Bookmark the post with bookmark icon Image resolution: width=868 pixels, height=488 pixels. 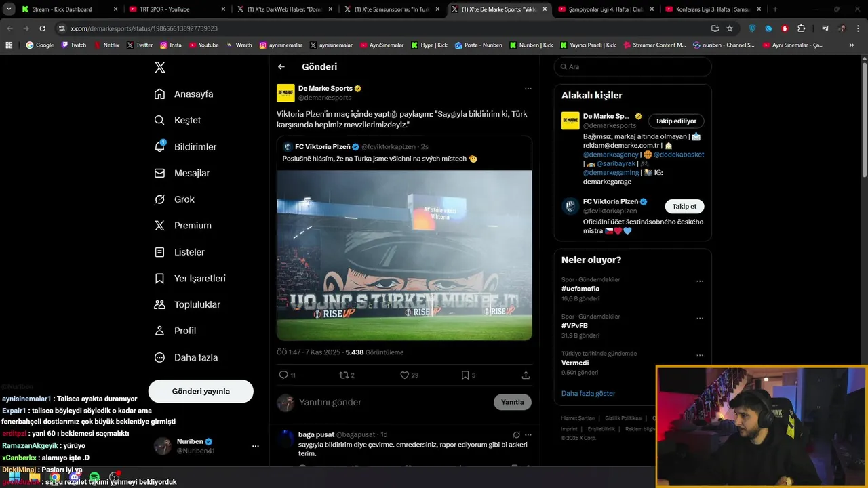pyautogui.click(x=465, y=375)
